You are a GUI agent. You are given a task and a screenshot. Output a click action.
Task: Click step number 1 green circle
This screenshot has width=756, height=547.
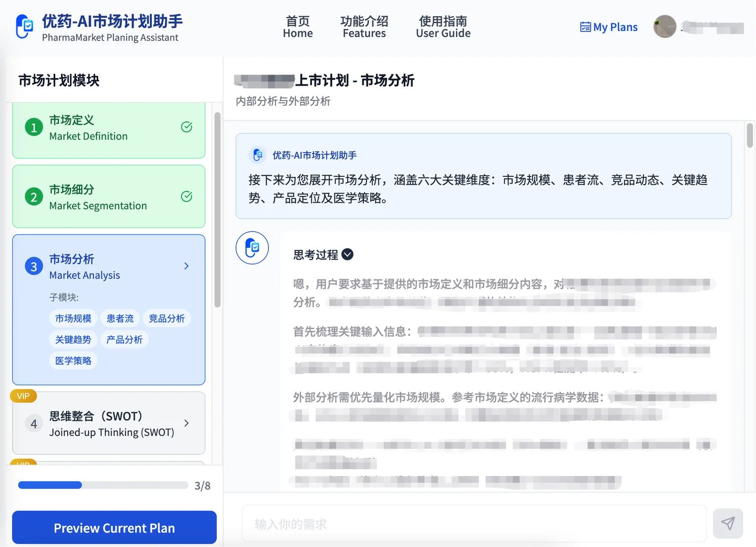click(34, 127)
